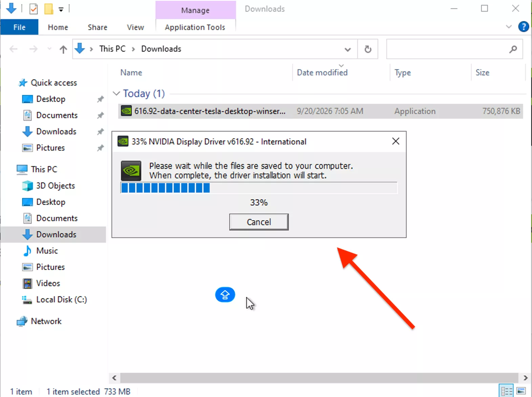
Task: Open Documents under This PC
Action: (57, 218)
